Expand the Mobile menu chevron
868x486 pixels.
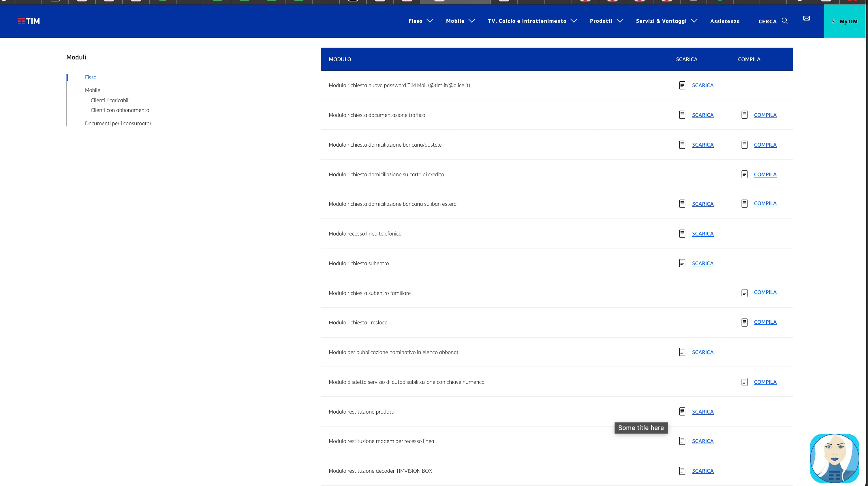[472, 21]
